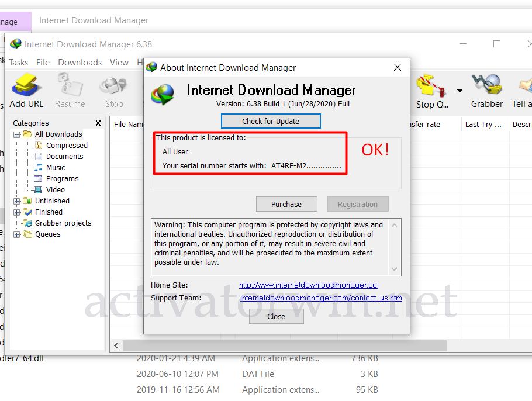Click '2020-06-10 12:07 PM' in background file list
Screen dimensions: 532x401
(x=178, y=374)
